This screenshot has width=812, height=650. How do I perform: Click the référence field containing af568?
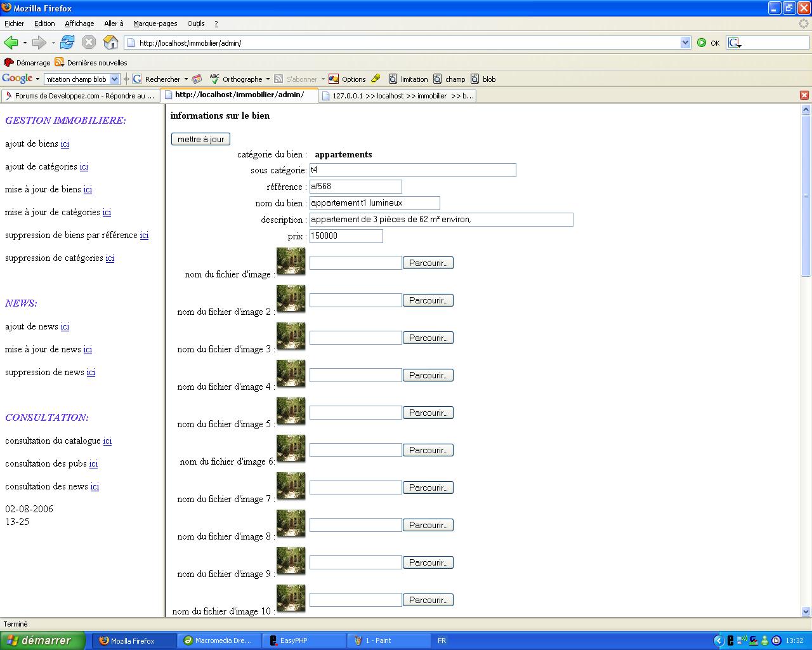(356, 187)
